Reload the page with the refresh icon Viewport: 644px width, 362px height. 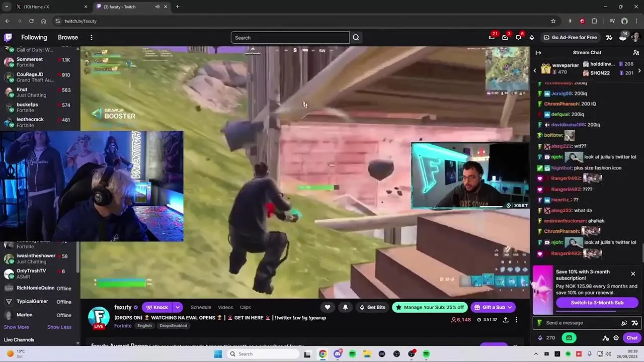[x=31, y=21]
